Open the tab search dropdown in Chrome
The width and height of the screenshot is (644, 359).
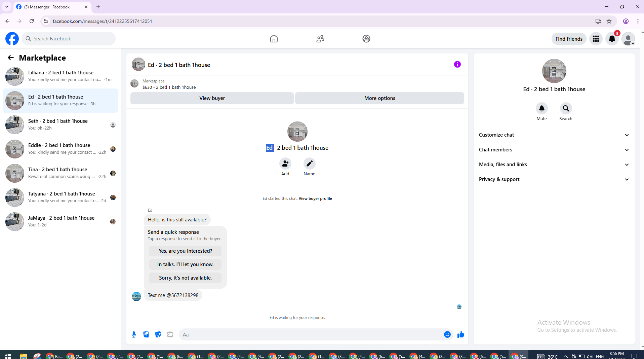pyautogui.click(x=7, y=7)
